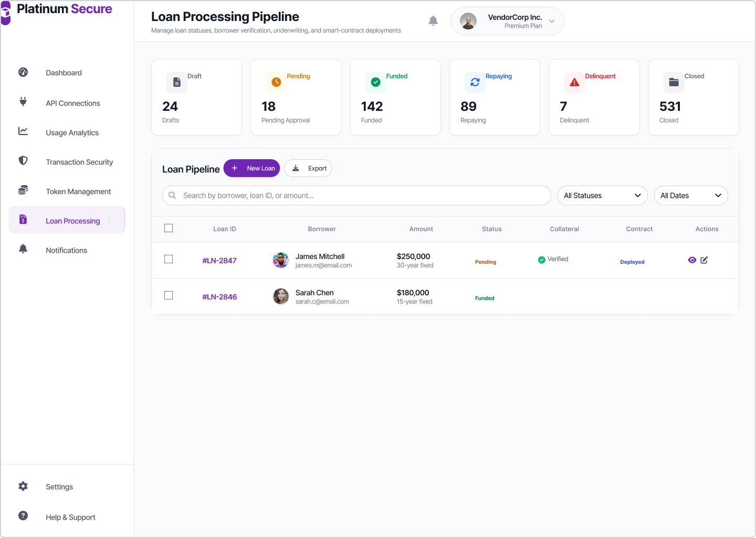Click the $250,000 amount cell
756x538 pixels.
(413, 256)
